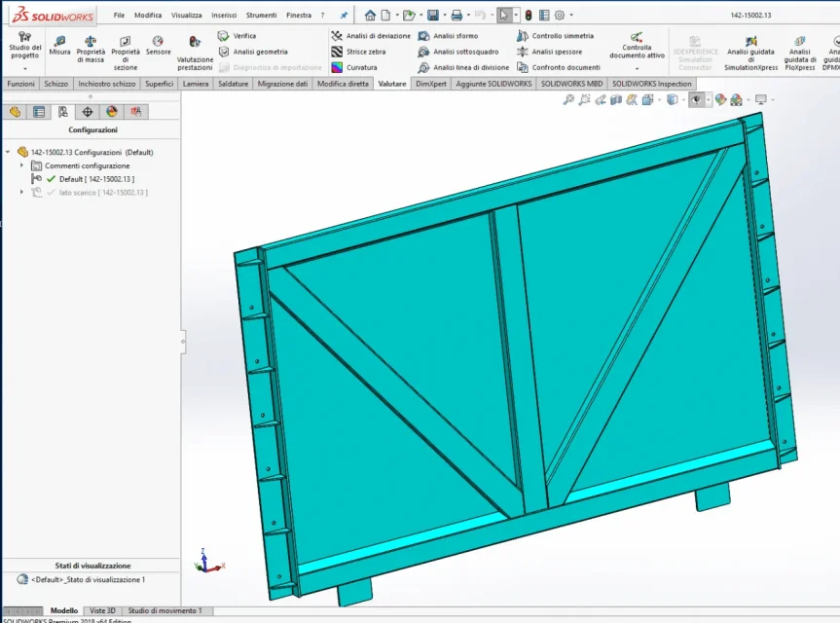Switch to the DimXpert tab
This screenshot has height=623, width=840.
(431, 84)
